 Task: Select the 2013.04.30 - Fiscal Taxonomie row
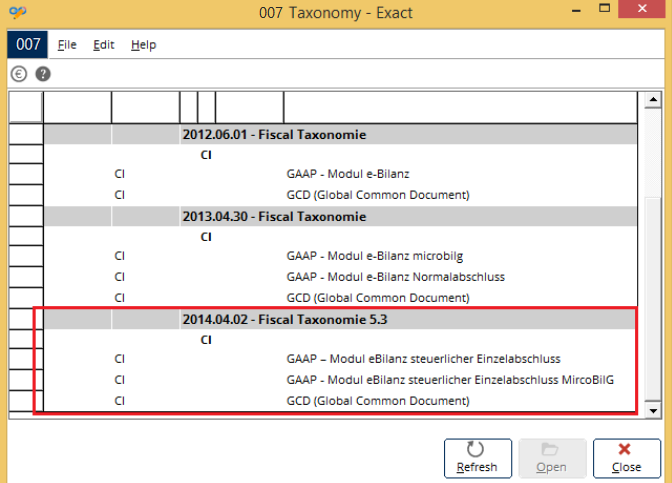(340, 216)
